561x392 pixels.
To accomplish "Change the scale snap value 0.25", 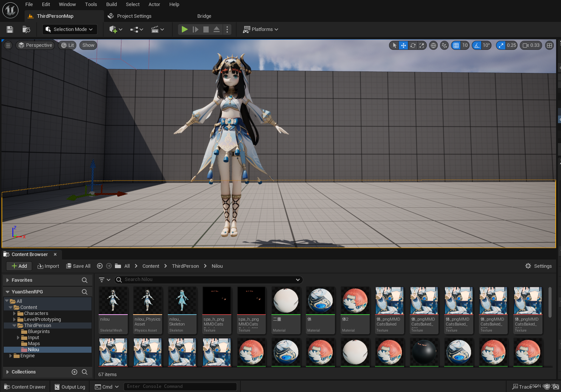I will (x=511, y=45).
